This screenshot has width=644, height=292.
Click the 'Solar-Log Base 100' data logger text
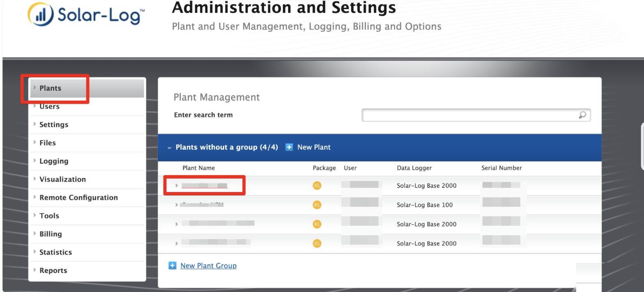click(425, 205)
